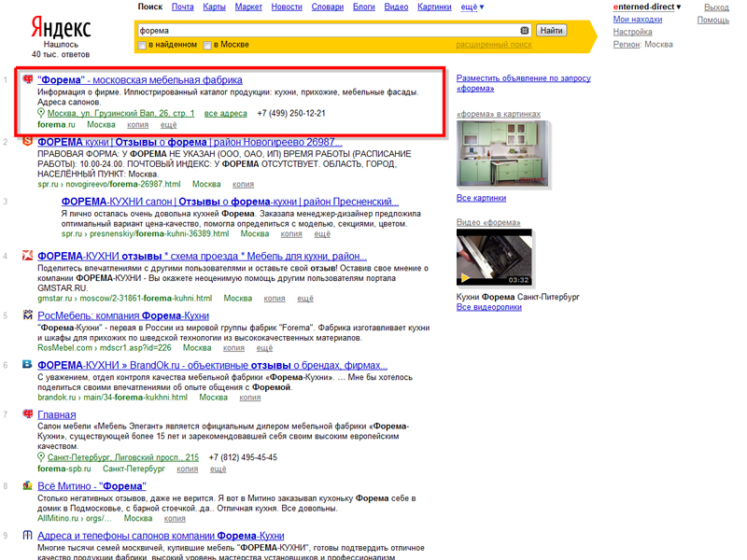The height and width of the screenshot is (560, 747).
Task: Click favicon of Адреса и телефоны салонов result
Action: coord(28,535)
